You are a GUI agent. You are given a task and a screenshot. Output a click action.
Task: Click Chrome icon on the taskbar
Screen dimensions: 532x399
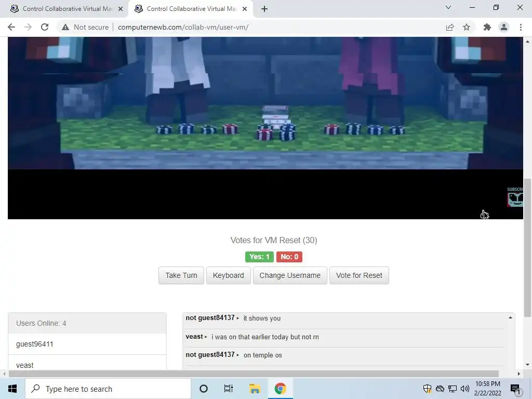pyautogui.click(x=280, y=389)
